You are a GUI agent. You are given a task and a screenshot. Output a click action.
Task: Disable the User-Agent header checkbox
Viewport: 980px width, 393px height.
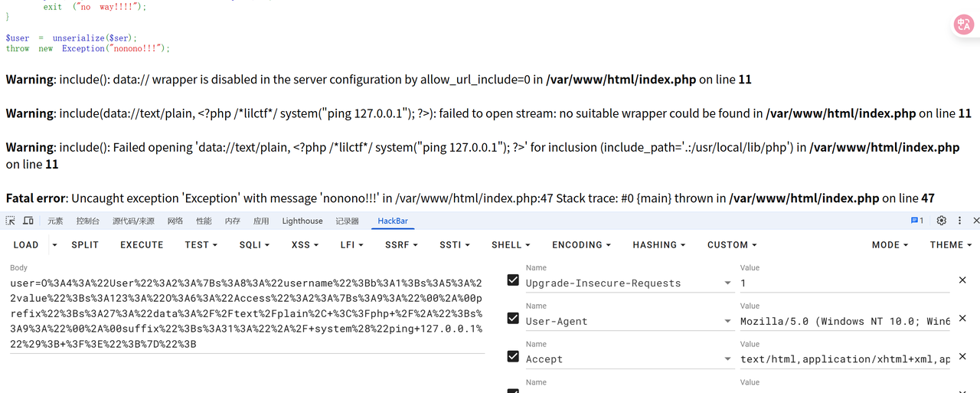click(x=513, y=319)
